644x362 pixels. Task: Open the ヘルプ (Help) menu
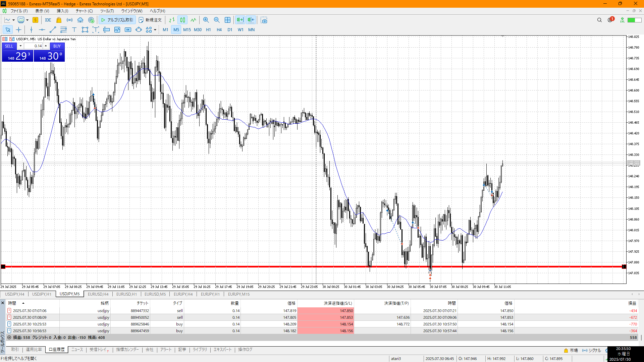[x=157, y=11]
